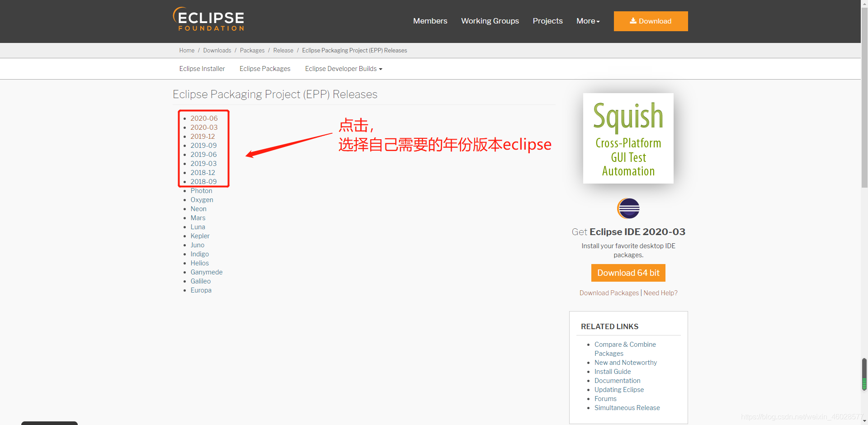Open the Ganymede release link
Viewport: 868px width, 425px height.
pyautogui.click(x=206, y=272)
